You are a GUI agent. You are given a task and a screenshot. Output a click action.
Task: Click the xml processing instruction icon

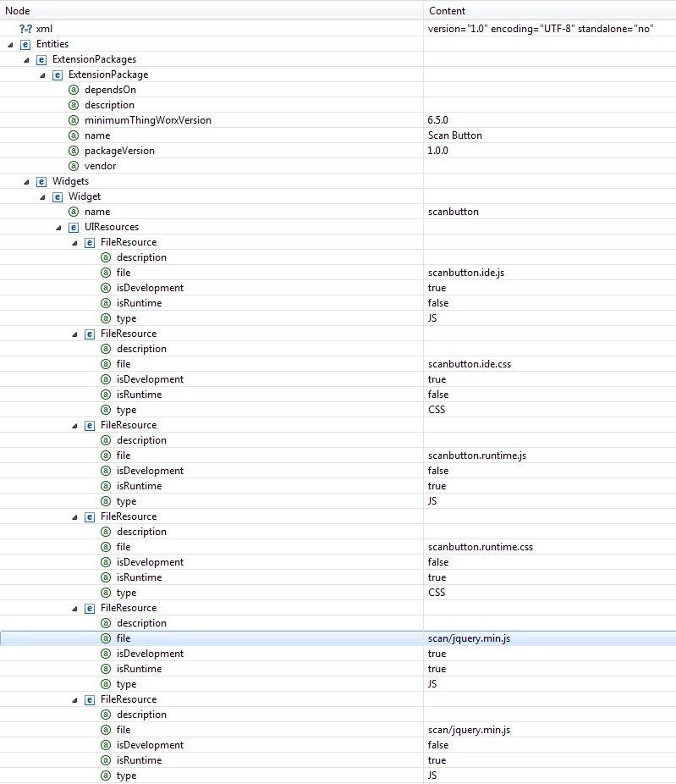[25, 29]
